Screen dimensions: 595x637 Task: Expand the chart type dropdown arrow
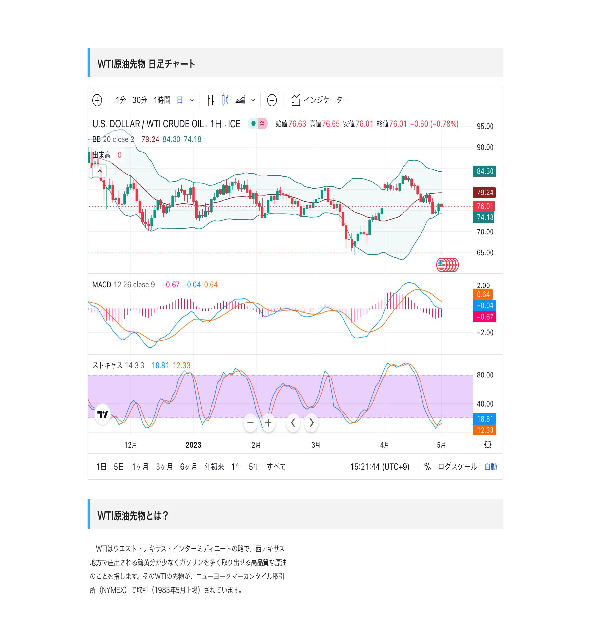pos(253,100)
